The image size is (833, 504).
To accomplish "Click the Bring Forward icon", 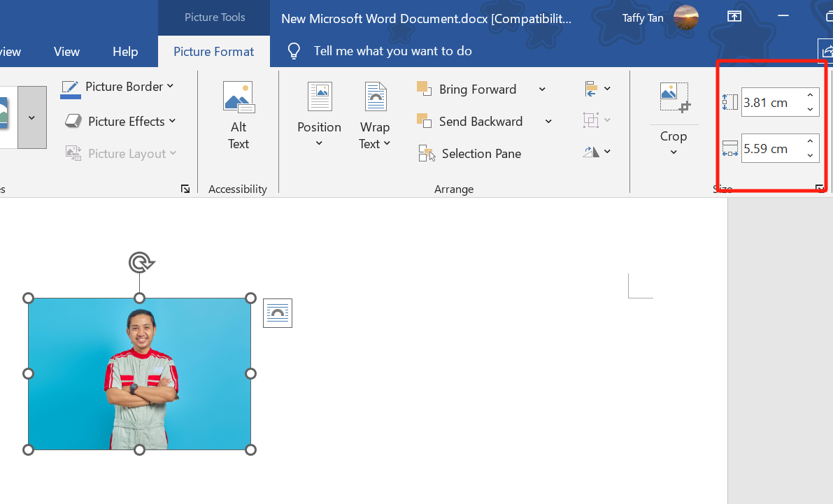I will point(424,89).
